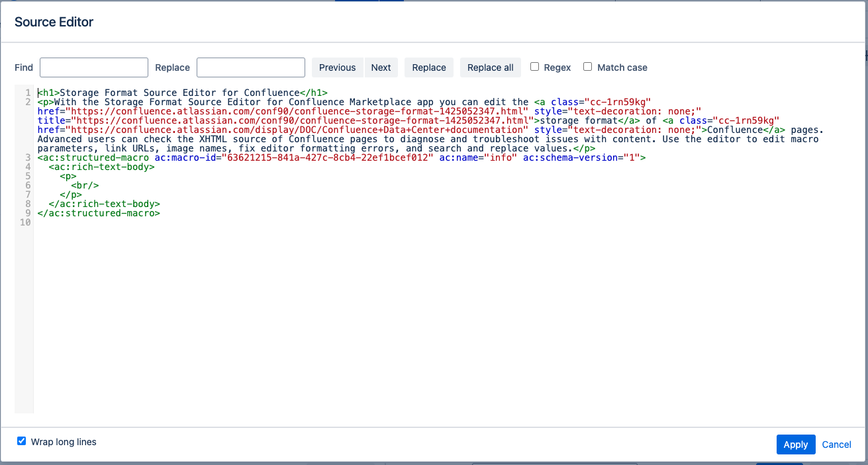868x465 pixels.
Task: Jump to Next search match
Action: point(381,67)
